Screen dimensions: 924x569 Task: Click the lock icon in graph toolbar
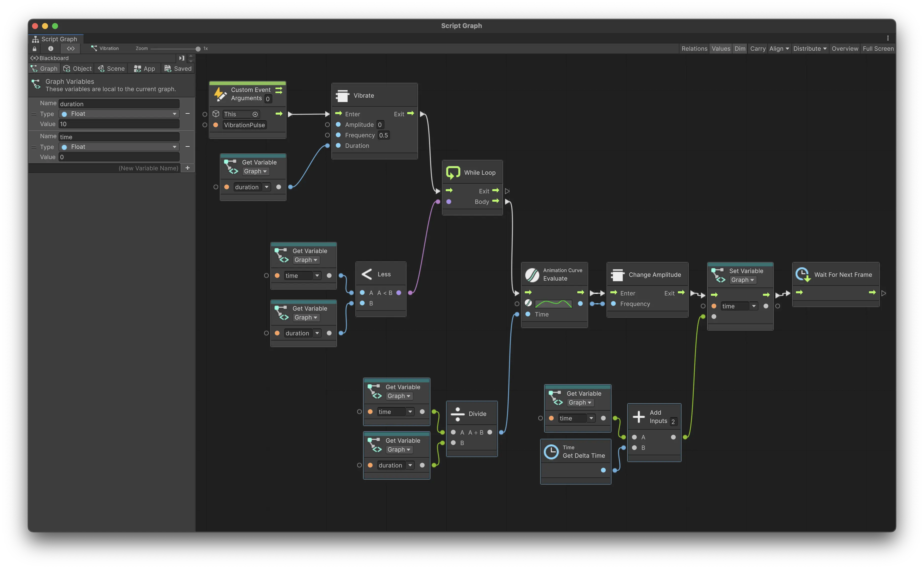[35, 49]
